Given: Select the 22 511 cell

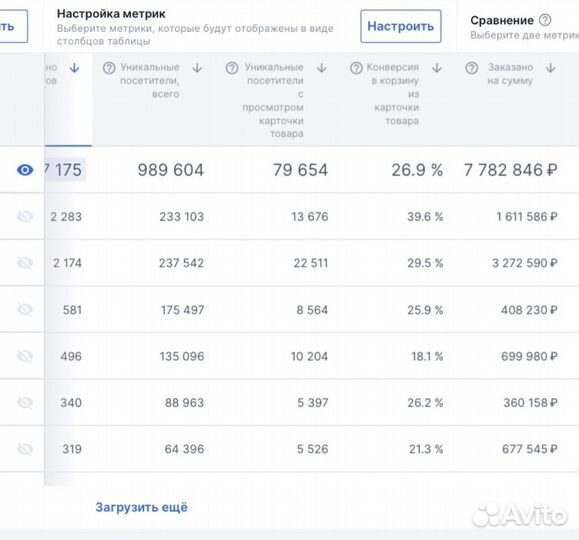Looking at the screenshot, I should coord(311,263).
